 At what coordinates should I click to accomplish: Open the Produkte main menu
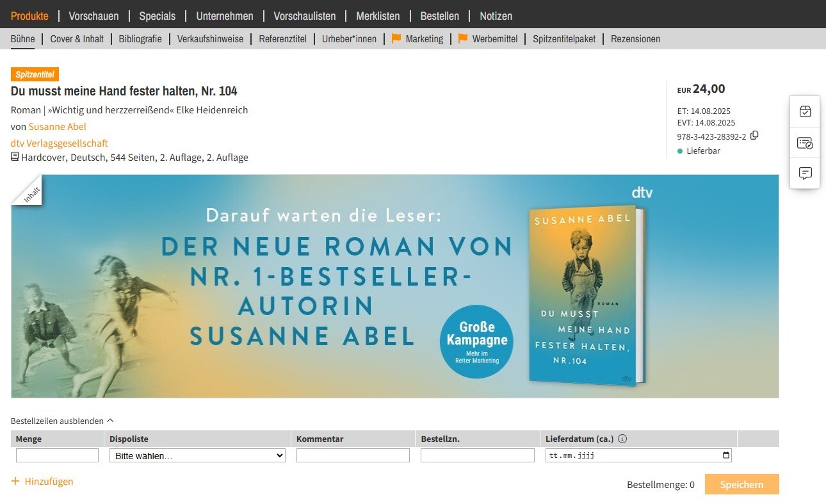click(x=29, y=16)
